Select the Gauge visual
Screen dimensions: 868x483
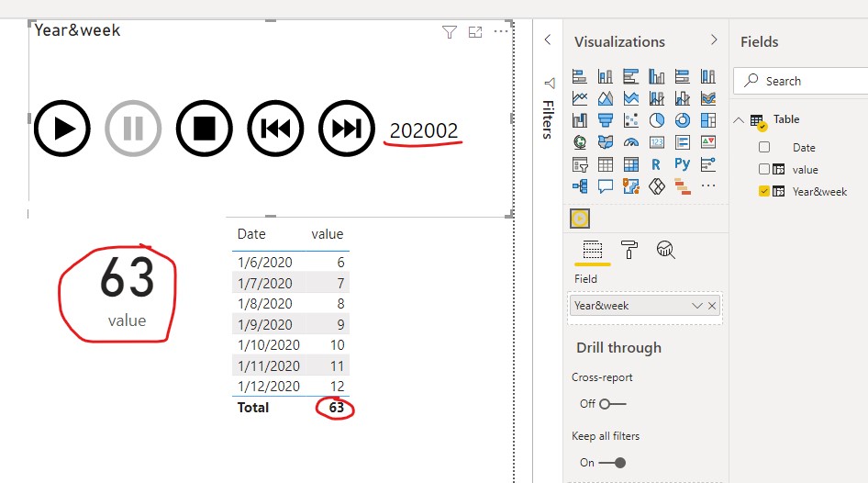630,142
